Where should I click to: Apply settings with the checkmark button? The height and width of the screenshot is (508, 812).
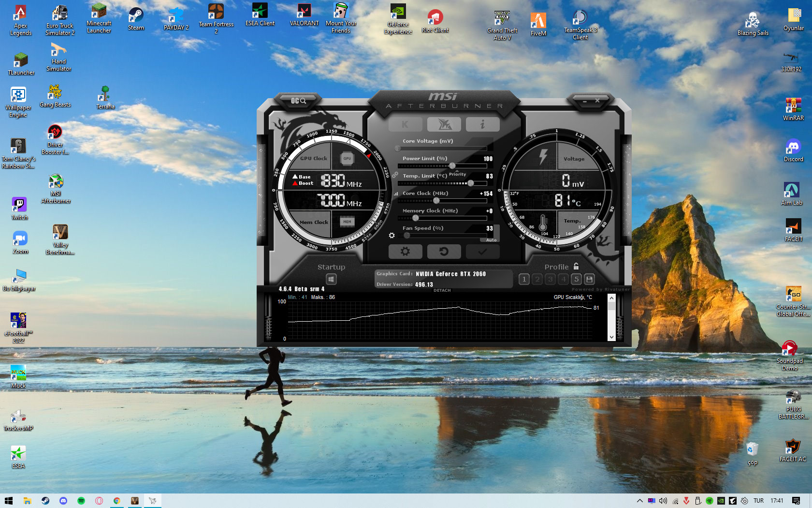pyautogui.click(x=482, y=252)
